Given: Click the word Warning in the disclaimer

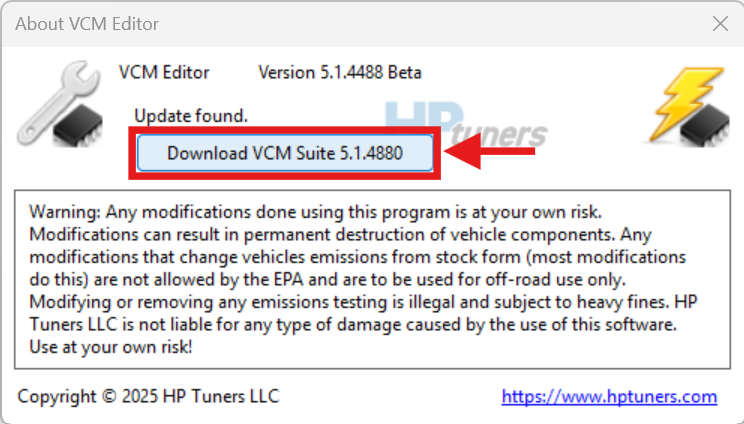Looking at the screenshot, I should tap(62, 213).
